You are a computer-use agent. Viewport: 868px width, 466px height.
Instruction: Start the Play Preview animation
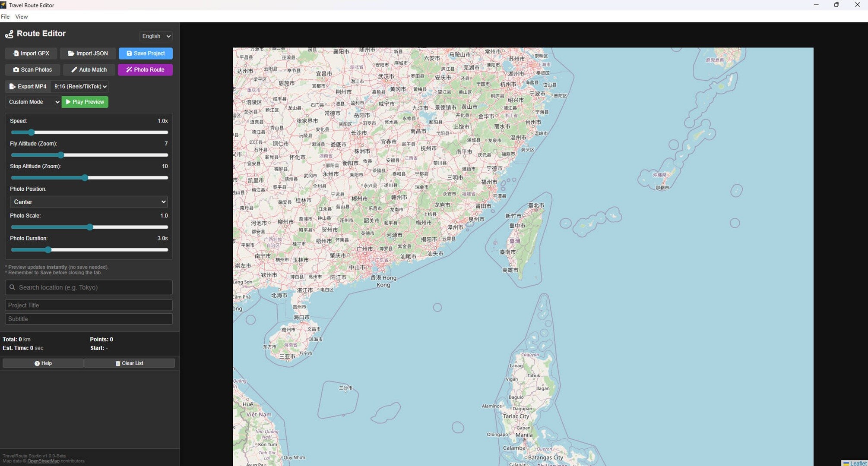click(85, 102)
